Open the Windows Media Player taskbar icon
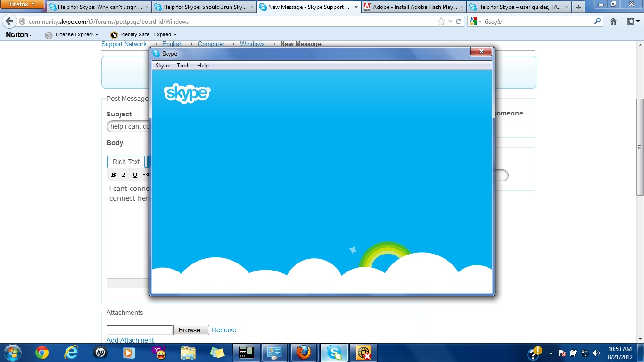This screenshot has height=362, width=644. tap(129, 353)
